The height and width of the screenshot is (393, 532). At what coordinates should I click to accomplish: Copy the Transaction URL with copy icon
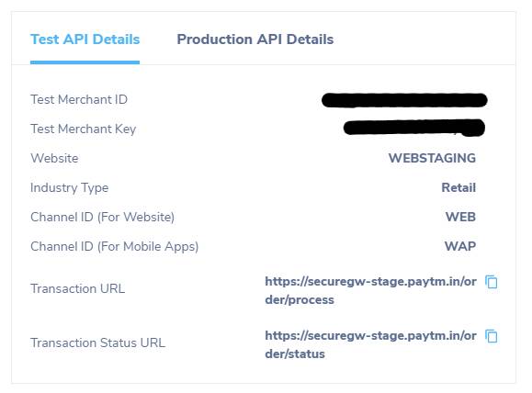(491, 282)
